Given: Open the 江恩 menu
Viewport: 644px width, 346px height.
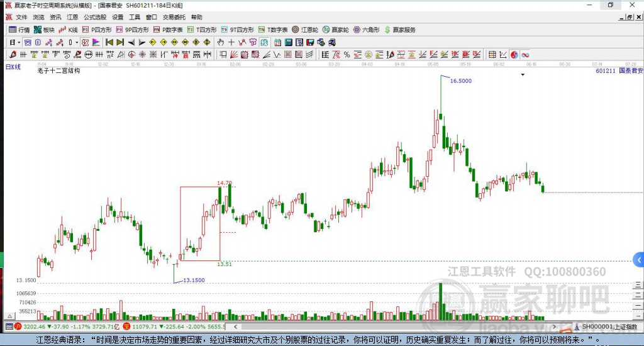Looking at the screenshot, I should pyautogui.click(x=72, y=17).
